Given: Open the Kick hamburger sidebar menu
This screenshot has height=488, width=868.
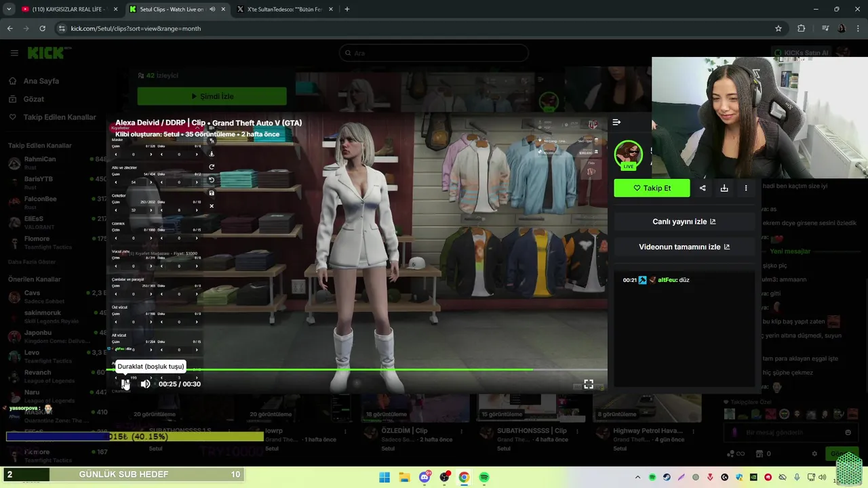Looking at the screenshot, I should tap(14, 53).
